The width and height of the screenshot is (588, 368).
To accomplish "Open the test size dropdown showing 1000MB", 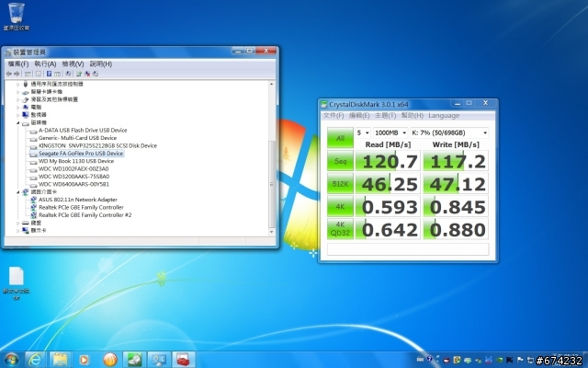I will click(x=390, y=132).
